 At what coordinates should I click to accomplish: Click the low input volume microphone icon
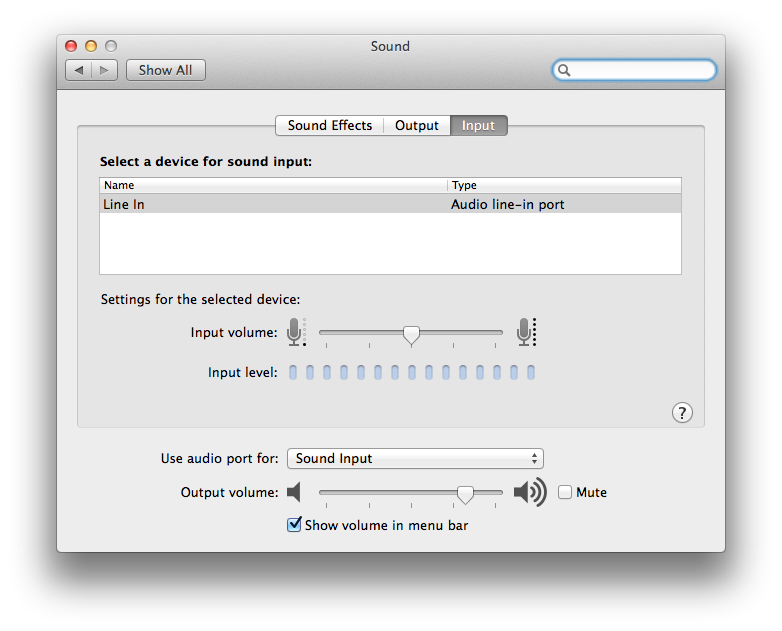point(296,332)
